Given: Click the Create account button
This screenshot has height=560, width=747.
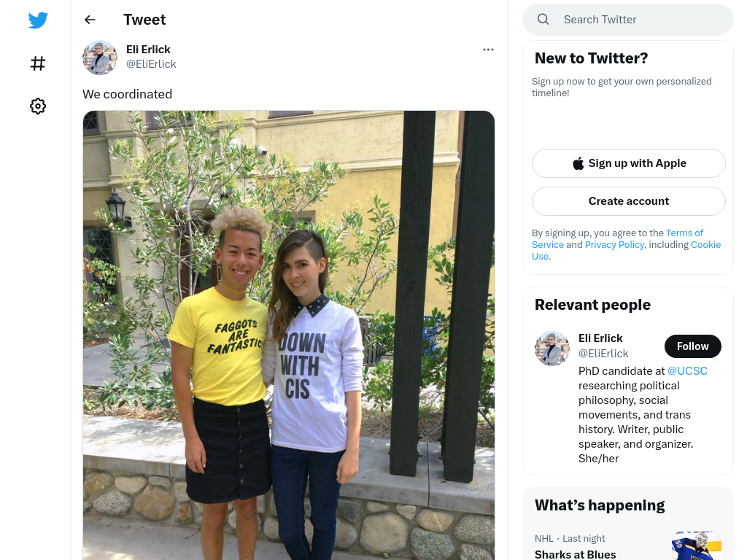Looking at the screenshot, I should pos(628,201).
